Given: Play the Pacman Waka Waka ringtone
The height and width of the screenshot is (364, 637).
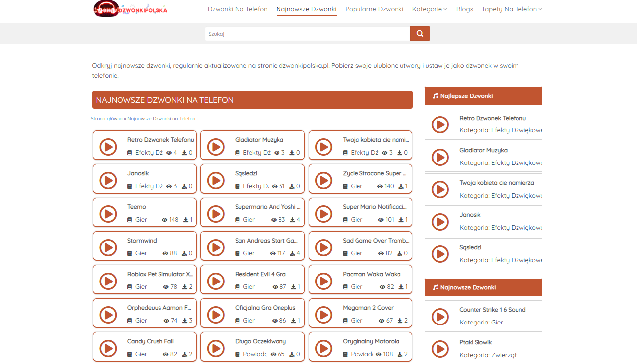Looking at the screenshot, I should [323, 281].
